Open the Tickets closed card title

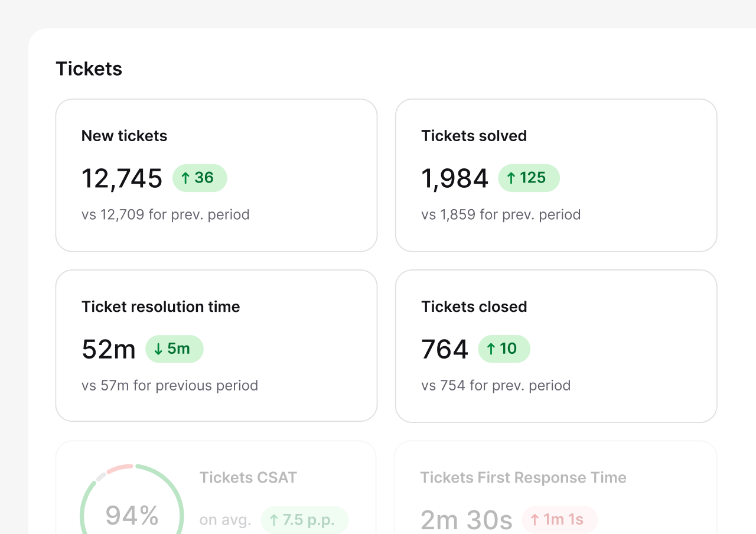click(x=474, y=307)
